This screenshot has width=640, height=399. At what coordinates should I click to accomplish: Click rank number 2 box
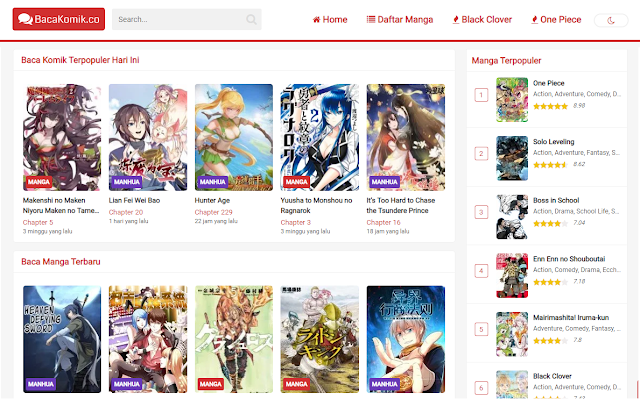481,153
